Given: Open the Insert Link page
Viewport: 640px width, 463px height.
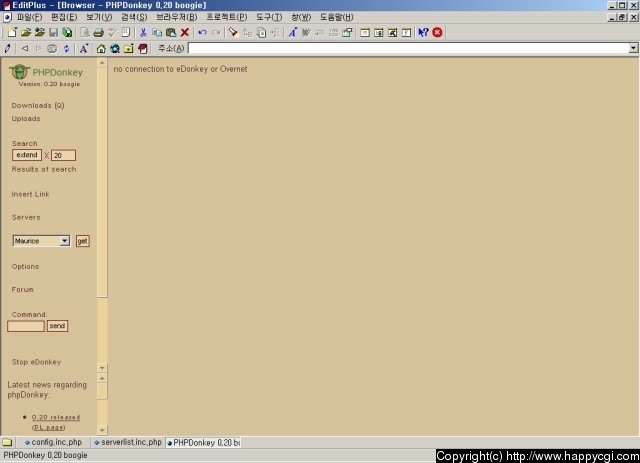Looking at the screenshot, I should 30,194.
